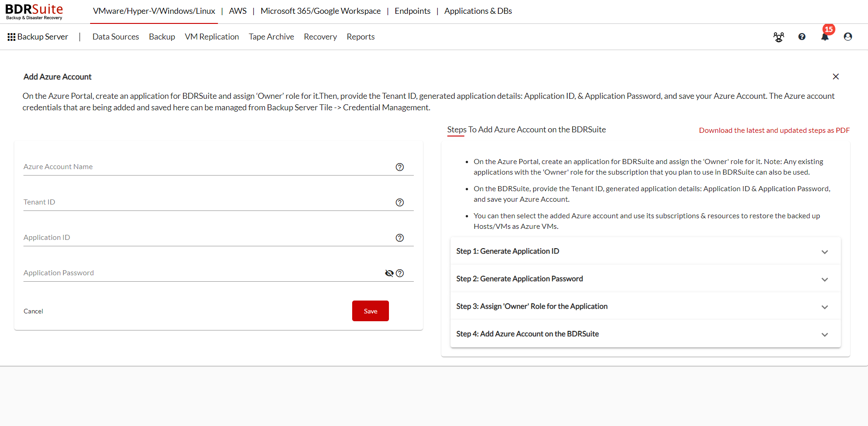Open the community users icon in header
The height and width of the screenshot is (426, 868).
[778, 37]
